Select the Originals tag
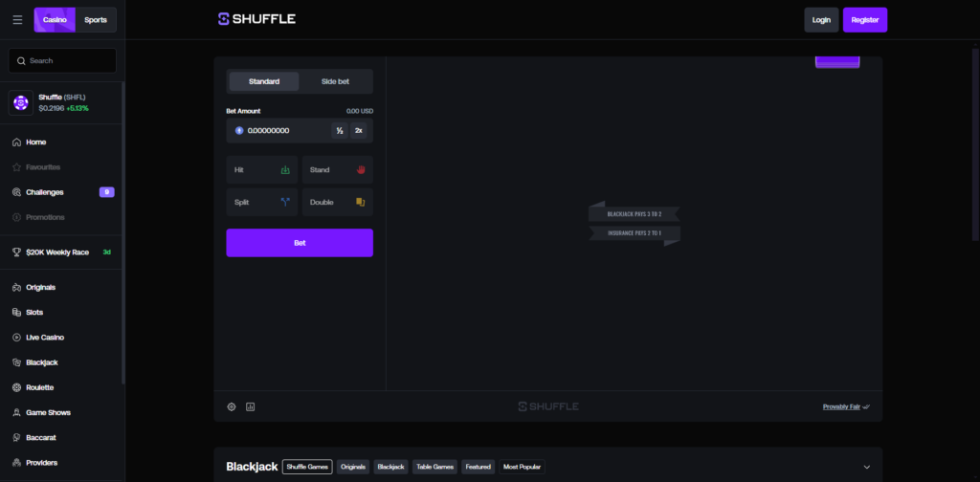 pos(353,467)
